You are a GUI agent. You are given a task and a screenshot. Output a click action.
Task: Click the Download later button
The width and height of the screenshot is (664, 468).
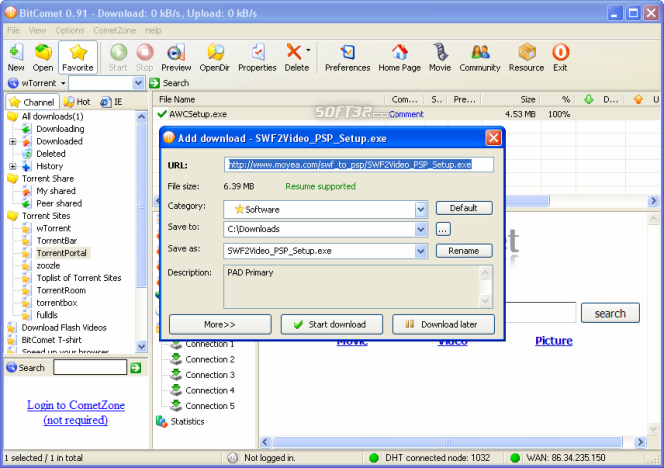(x=443, y=324)
